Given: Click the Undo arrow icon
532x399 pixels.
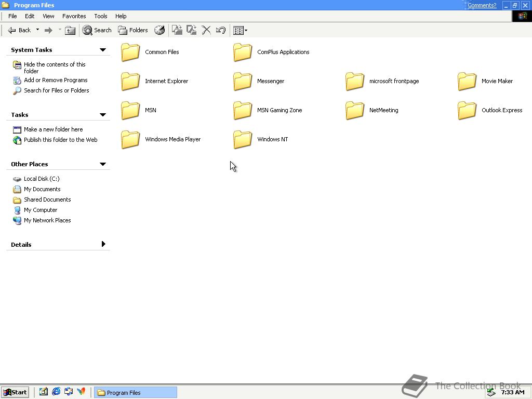Looking at the screenshot, I should (220, 30).
